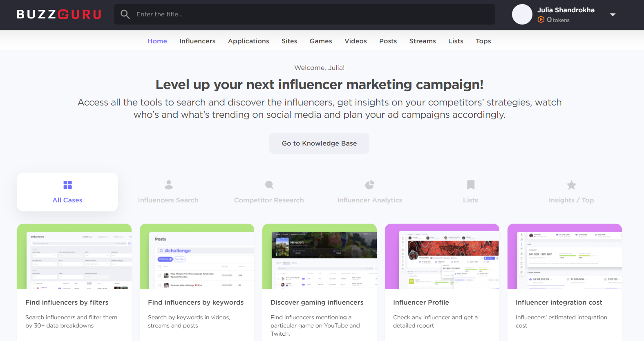Open the Influencer integration cost thumbnail
Viewport: 644px width, 341px height.
(x=565, y=256)
